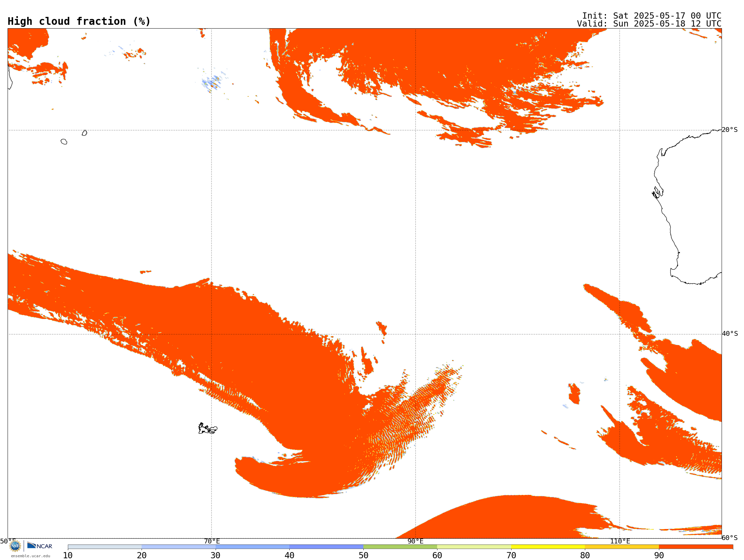
Task: Click the Valid: Sun 2025-05-18 12 UTC text
Action: 649,24
